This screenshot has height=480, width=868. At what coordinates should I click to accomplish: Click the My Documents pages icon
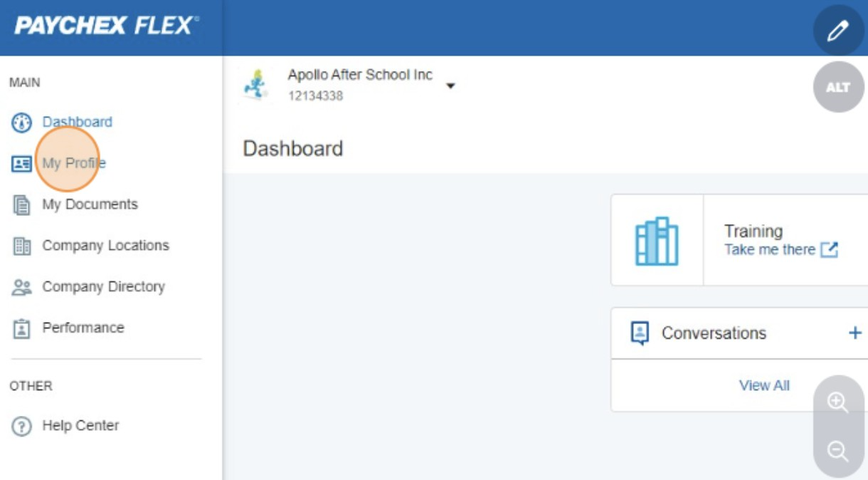pyautogui.click(x=21, y=205)
